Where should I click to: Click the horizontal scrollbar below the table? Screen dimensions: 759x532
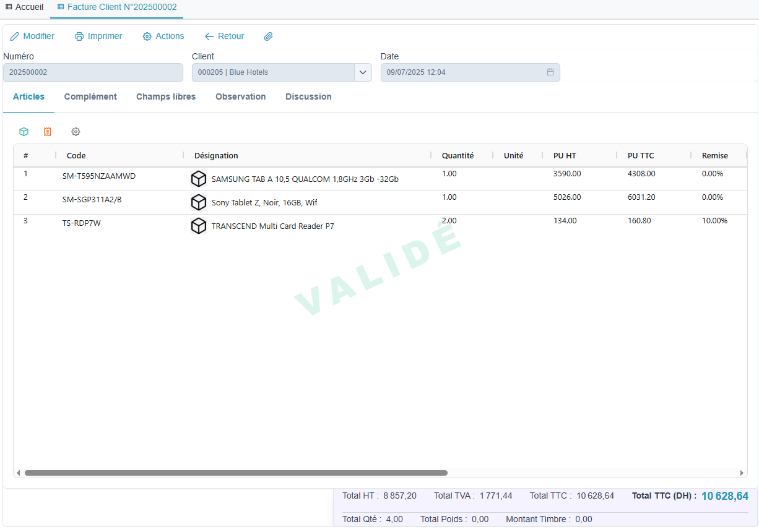coord(235,472)
